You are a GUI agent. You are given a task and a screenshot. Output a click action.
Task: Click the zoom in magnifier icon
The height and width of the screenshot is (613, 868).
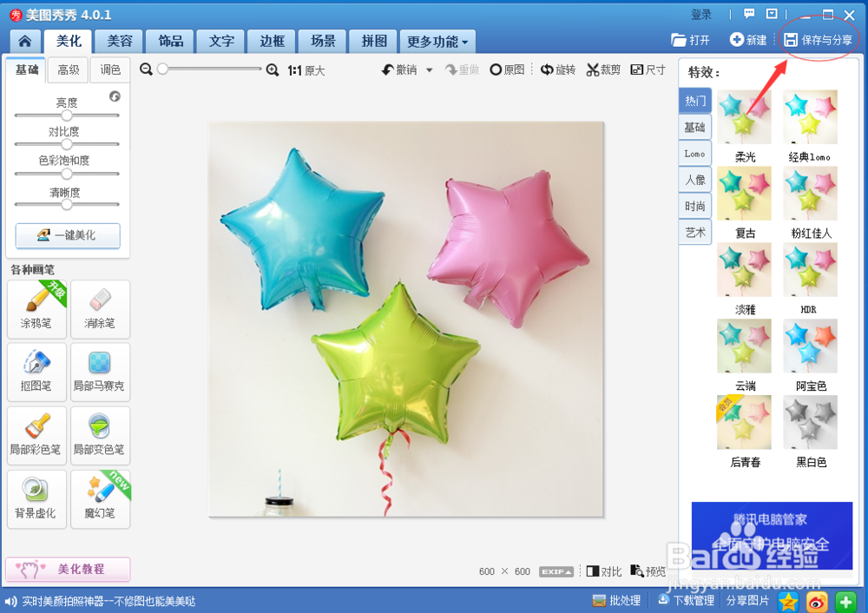[273, 69]
